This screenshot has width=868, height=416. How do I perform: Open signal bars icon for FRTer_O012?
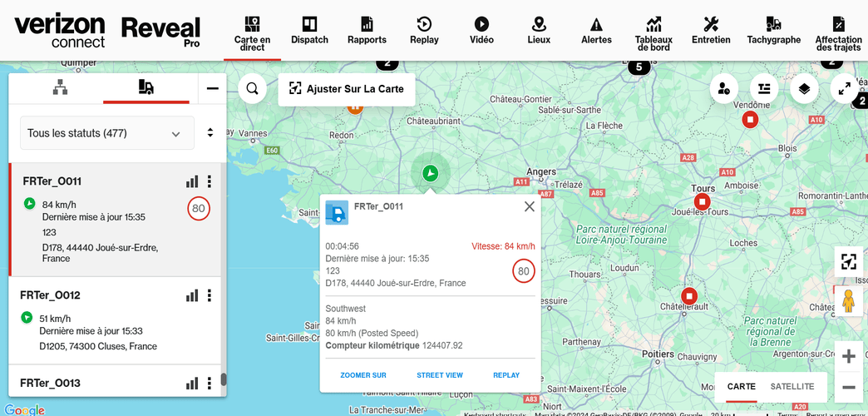pos(191,296)
